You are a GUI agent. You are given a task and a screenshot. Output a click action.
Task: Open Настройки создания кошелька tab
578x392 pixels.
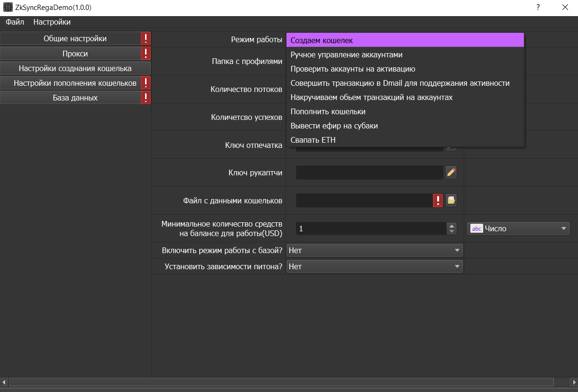(75, 68)
